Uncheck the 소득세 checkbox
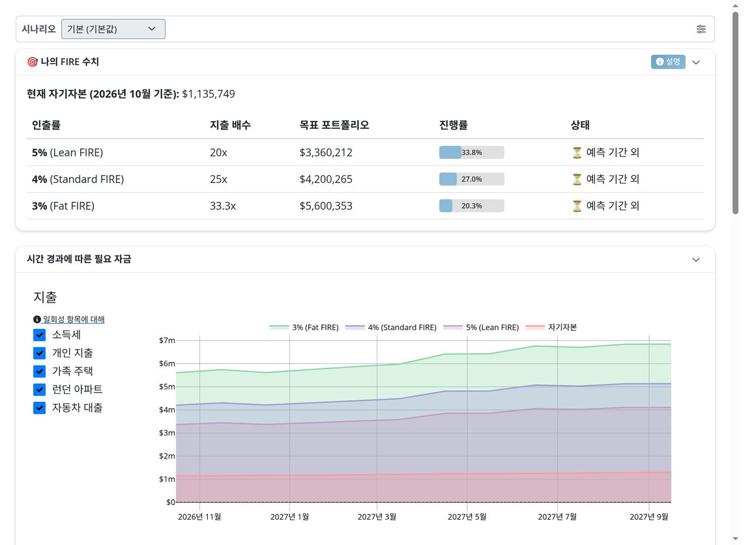The image size is (756, 545). [x=40, y=335]
